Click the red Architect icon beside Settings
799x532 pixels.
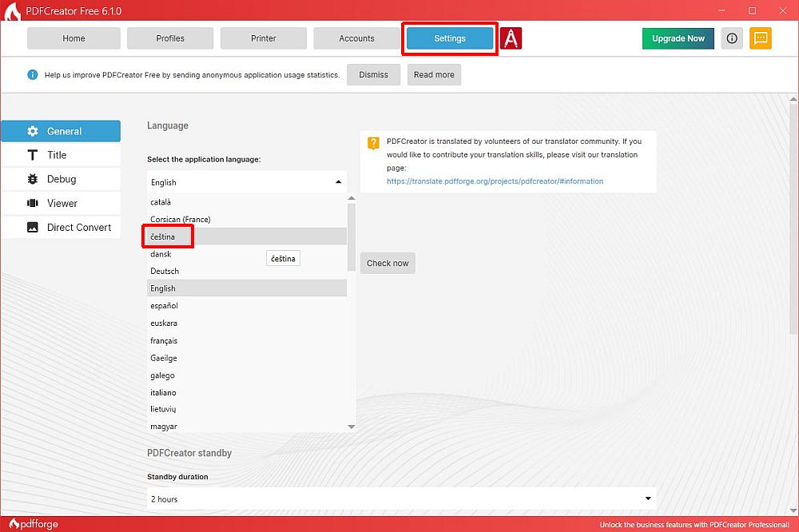click(511, 38)
